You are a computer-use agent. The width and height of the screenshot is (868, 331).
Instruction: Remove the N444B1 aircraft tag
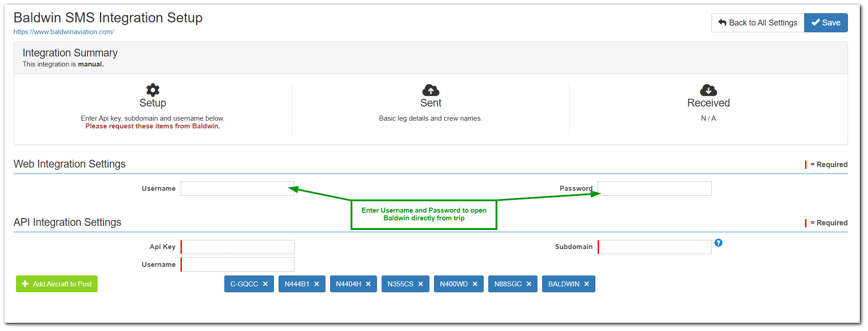317,284
